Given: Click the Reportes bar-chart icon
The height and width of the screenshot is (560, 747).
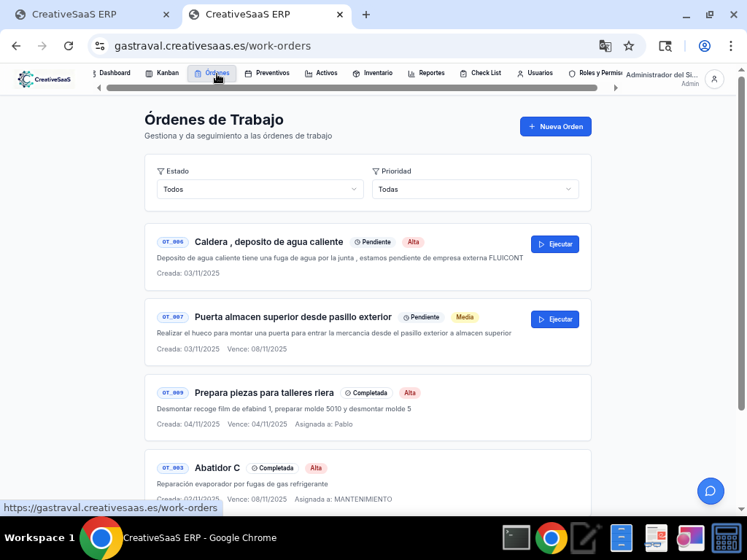Looking at the screenshot, I should pyautogui.click(x=410, y=73).
